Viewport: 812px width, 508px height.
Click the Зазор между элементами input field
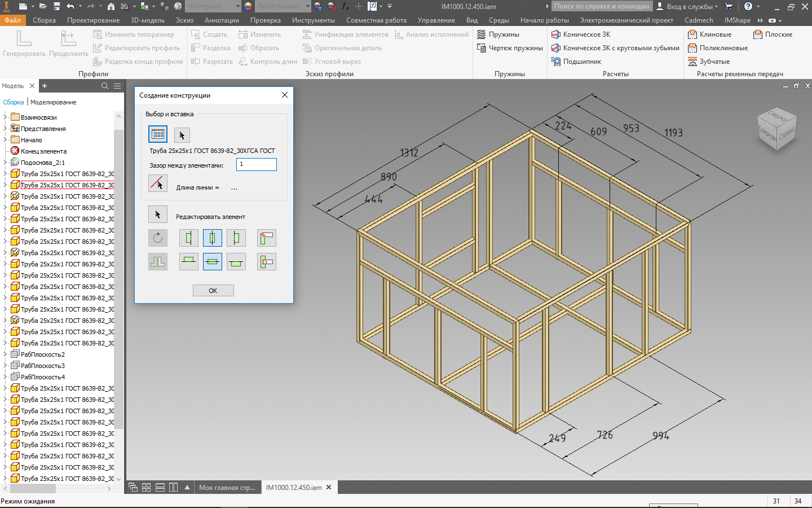(256, 164)
